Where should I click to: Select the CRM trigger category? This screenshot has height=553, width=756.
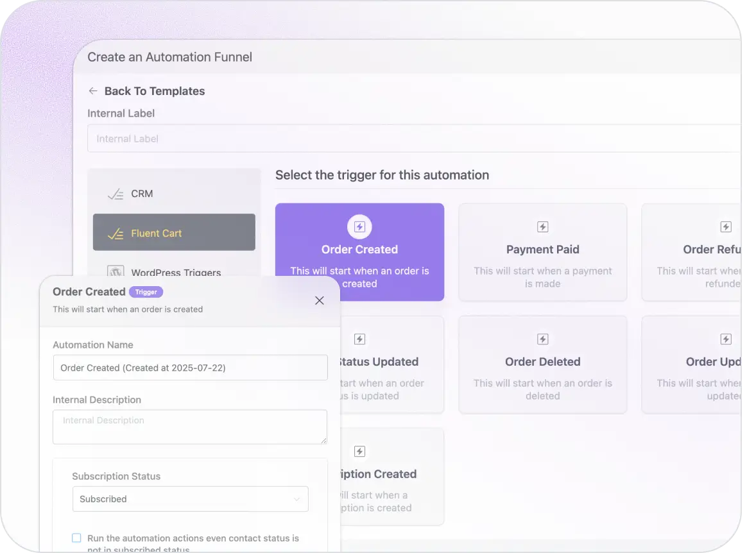click(174, 193)
